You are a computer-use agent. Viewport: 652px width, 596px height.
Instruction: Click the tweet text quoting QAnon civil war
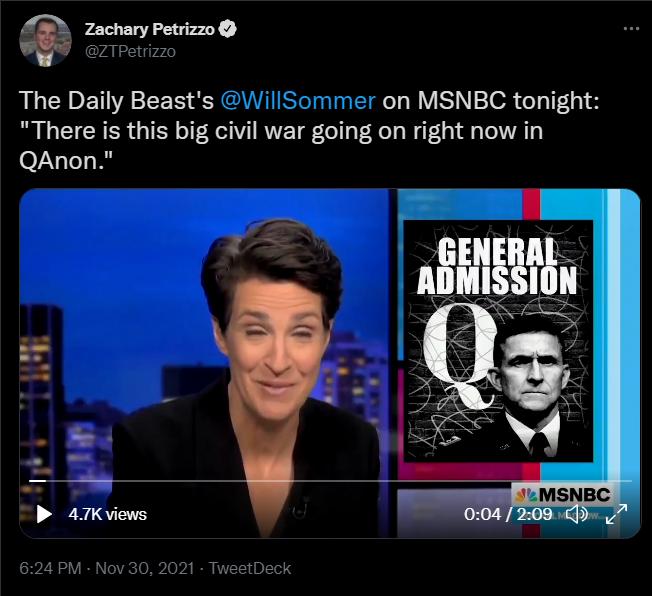pos(309,131)
